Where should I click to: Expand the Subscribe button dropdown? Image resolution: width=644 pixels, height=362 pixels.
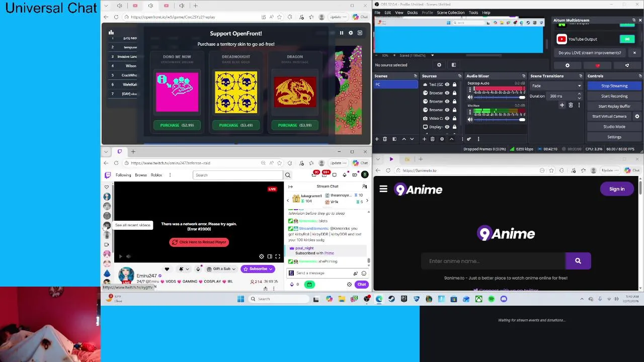pos(271,269)
